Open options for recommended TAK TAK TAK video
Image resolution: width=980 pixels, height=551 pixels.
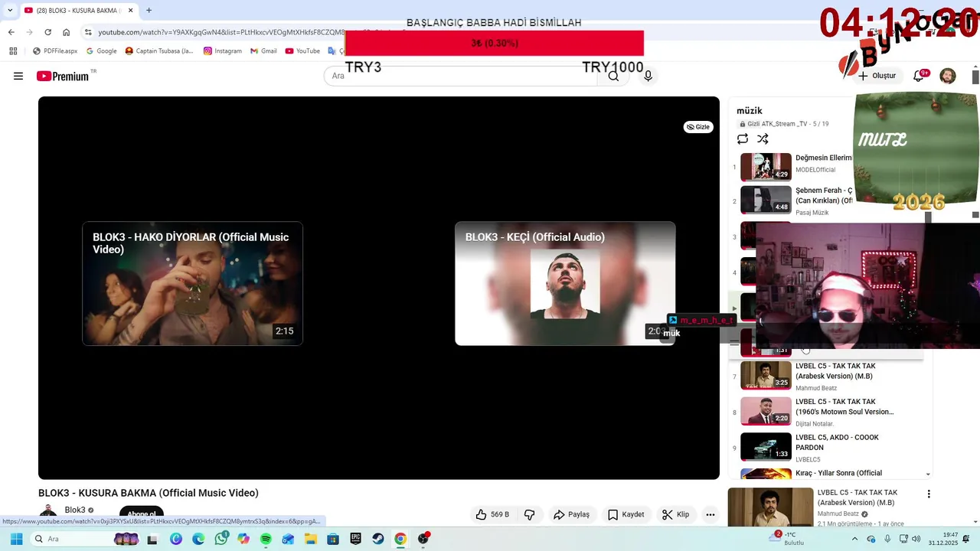coord(929,494)
